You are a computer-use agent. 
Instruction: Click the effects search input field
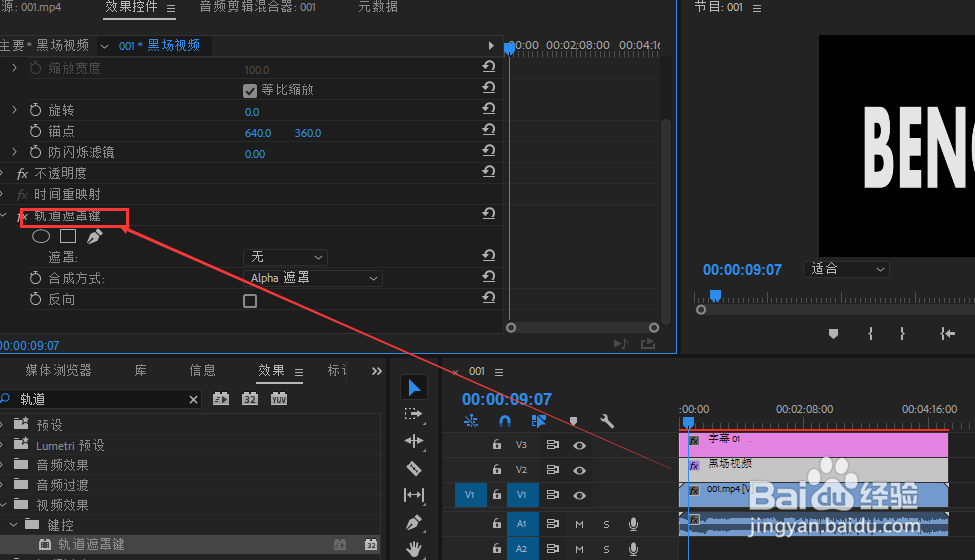[x=99, y=399]
